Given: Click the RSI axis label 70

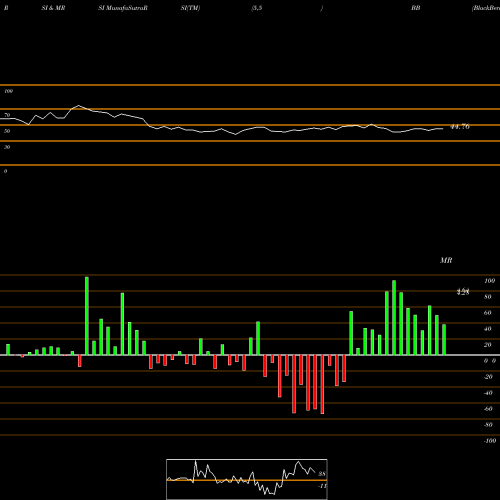Looking at the screenshot, I should [x=7, y=115].
